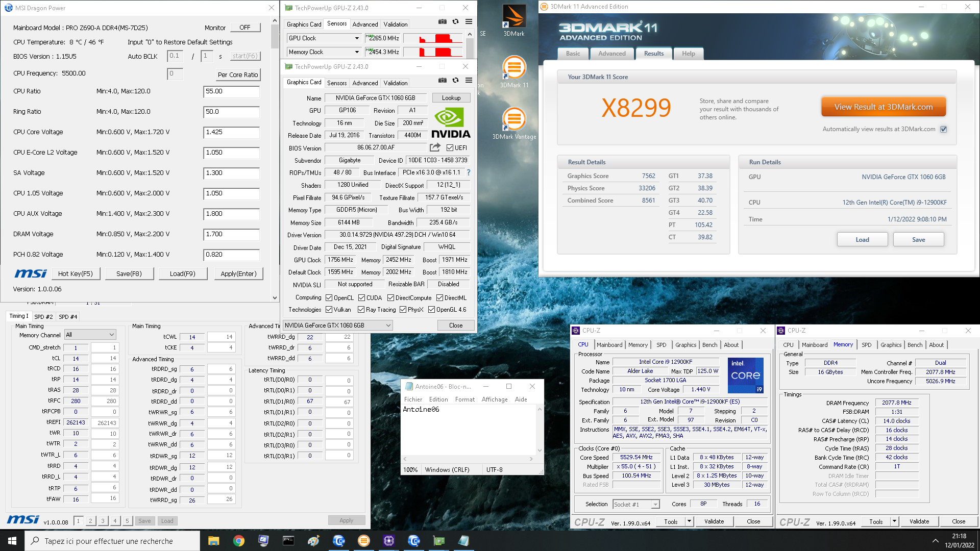Switch to GPU-Z graphics card taskbar icon
This screenshot has width=980, height=551.
pos(438,541)
